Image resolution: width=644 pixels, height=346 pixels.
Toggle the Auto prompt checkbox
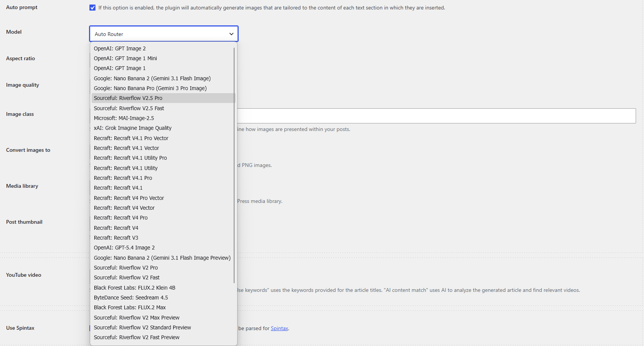pyautogui.click(x=92, y=8)
